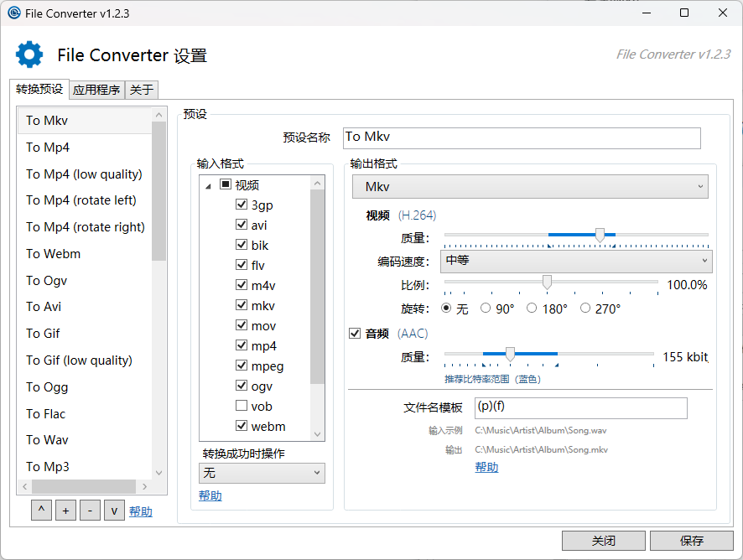743x560 pixels.
Task: Move preset down with v button
Action: (114, 511)
